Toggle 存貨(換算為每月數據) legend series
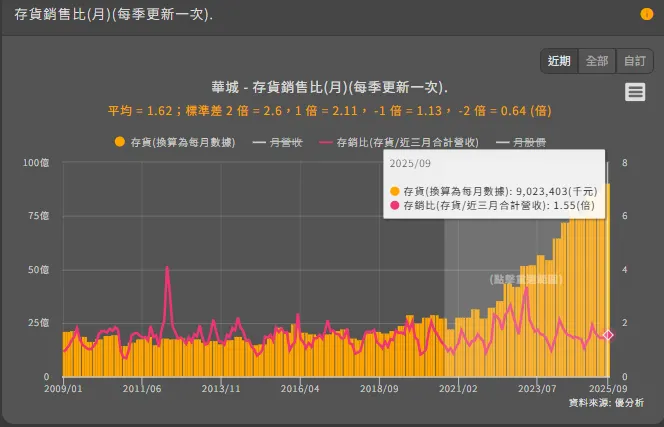 point(175,142)
